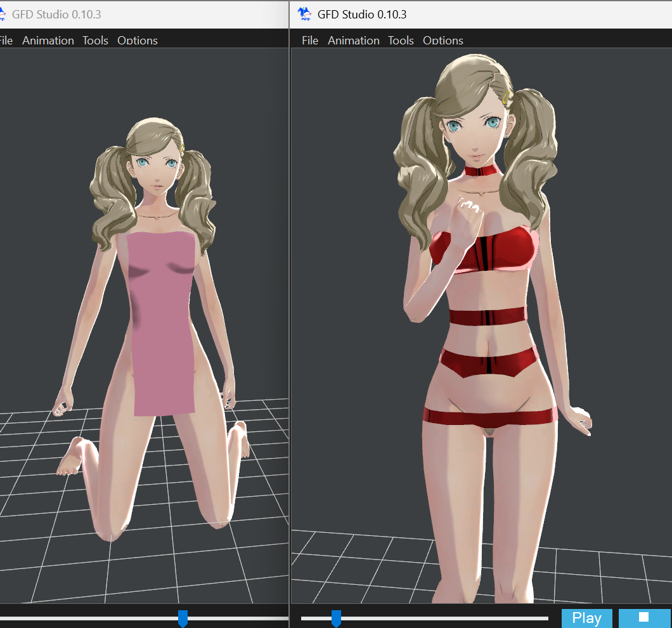Open Animation menu in left GFD Studio window
The height and width of the screenshot is (628, 672).
[48, 41]
